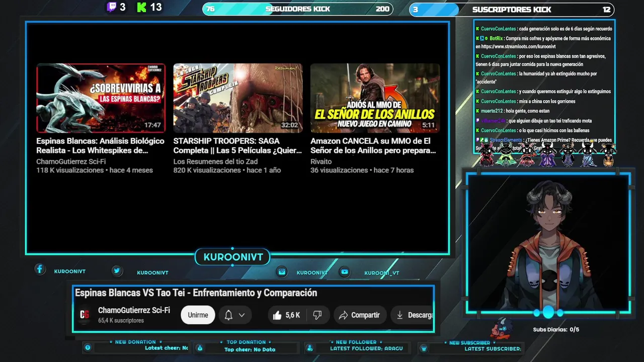Viewport: 644px width, 362px height.
Task: Click 'Subs Diarias: 0/5' text
Action: coord(556,330)
